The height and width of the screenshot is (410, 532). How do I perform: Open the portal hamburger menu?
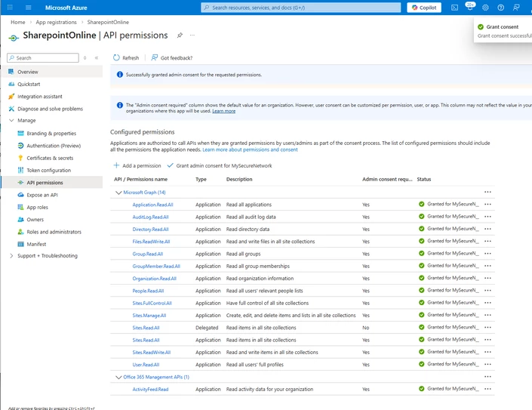(29, 8)
